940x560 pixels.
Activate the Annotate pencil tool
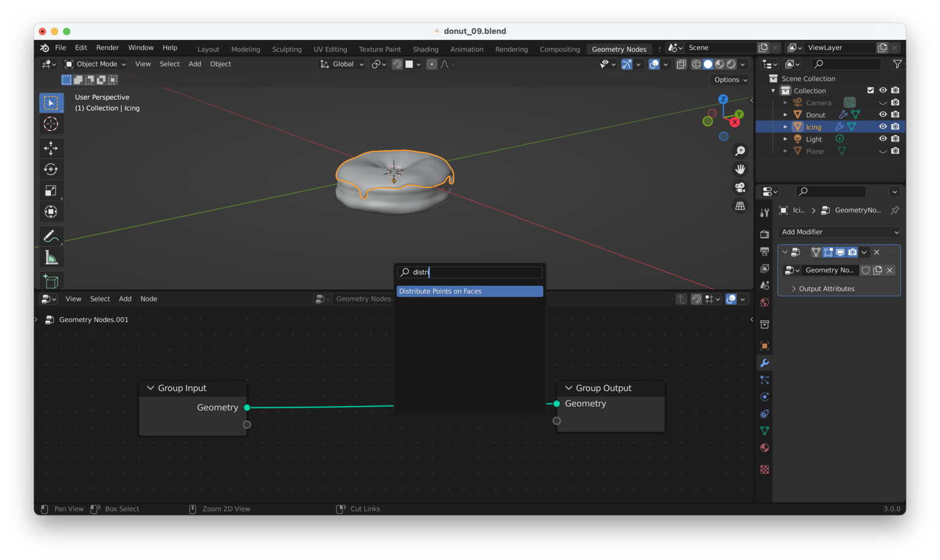[x=51, y=236]
